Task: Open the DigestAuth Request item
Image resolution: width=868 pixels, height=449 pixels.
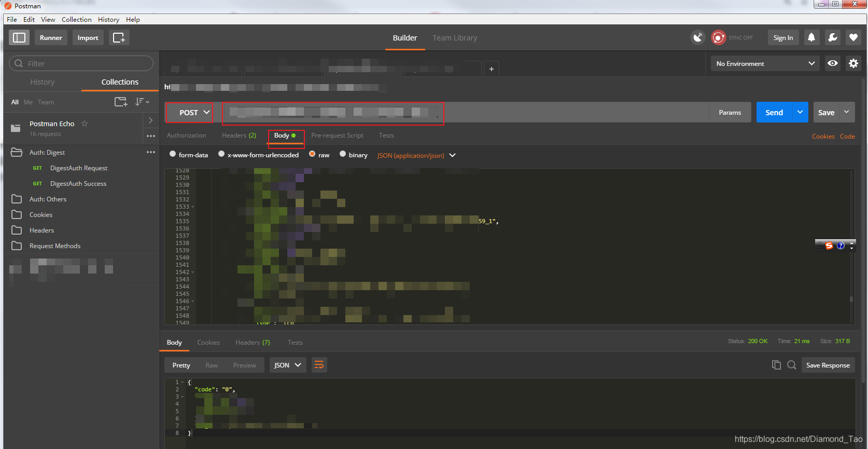Action: [79, 168]
